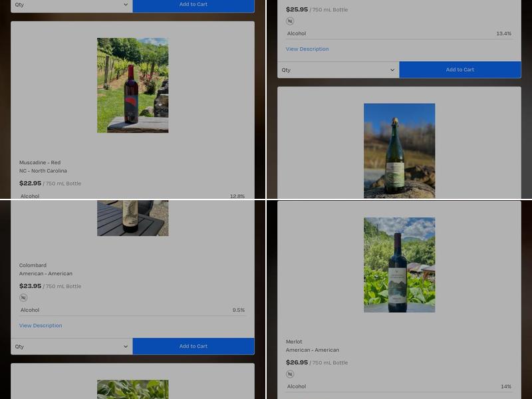Click the partially visible leafy image below Colombard card

pos(132,390)
